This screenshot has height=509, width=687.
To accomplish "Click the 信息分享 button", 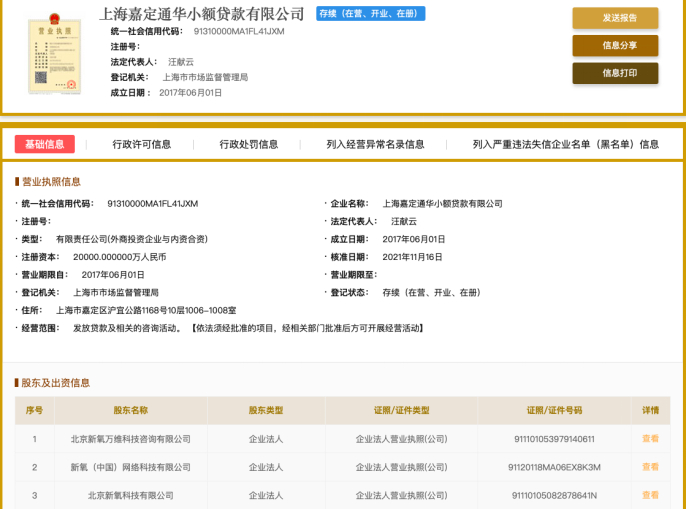I will [x=615, y=46].
